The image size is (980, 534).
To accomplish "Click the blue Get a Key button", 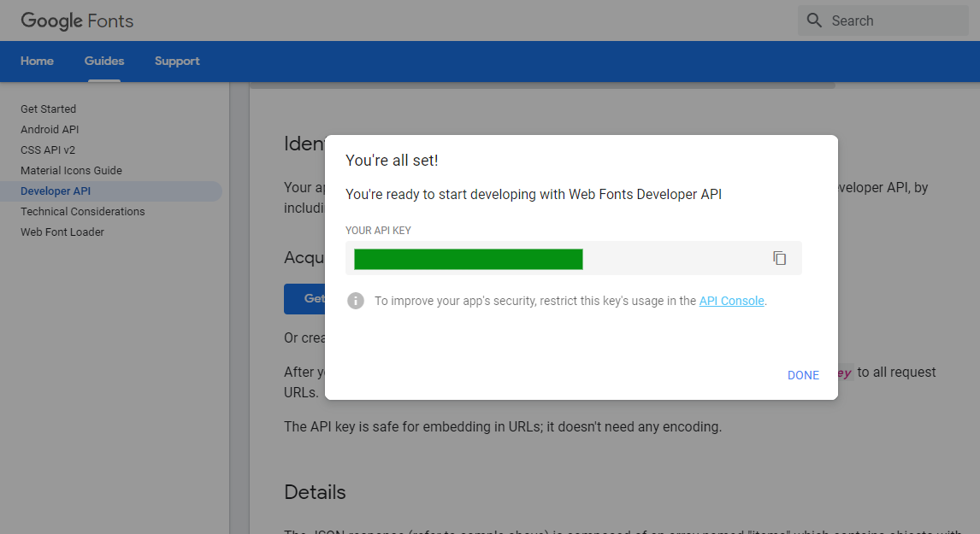I will pos(304,299).
